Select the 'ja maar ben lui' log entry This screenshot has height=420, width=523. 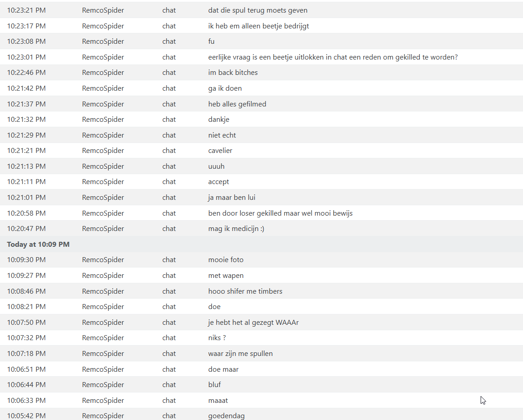(x=261, y=197)
